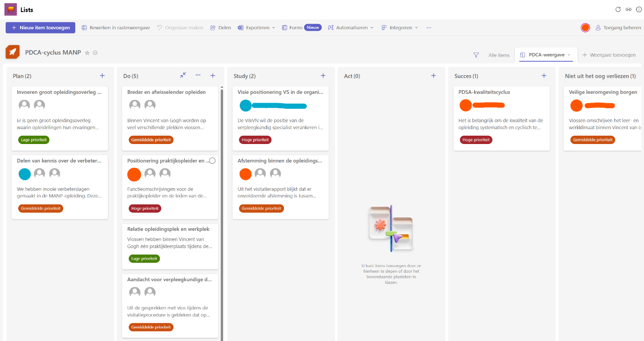Mark PDCA-cyclus MANP as favorite with the star

coord(87,53)
